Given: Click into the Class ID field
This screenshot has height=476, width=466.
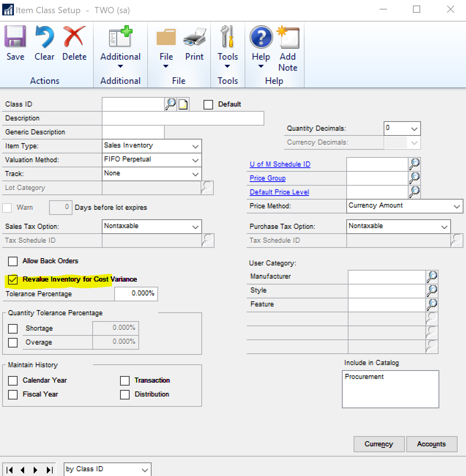Looking at the screenshot, I should [133, 104].
